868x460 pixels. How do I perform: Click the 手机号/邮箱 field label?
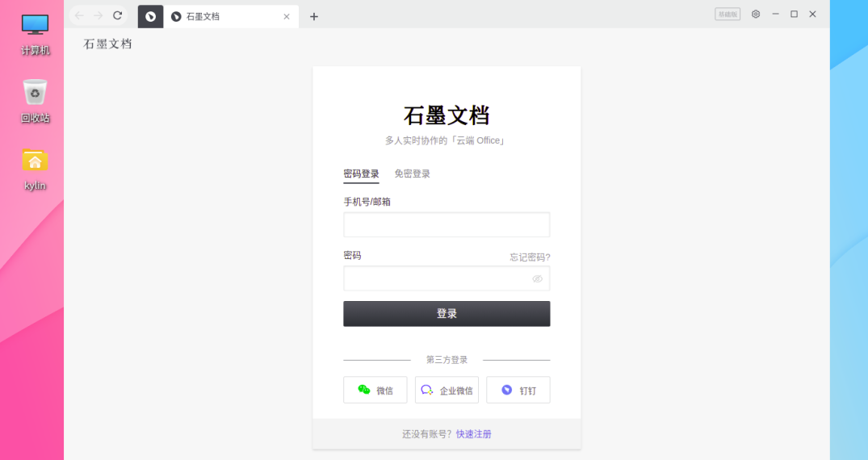[x=367, y=202]
